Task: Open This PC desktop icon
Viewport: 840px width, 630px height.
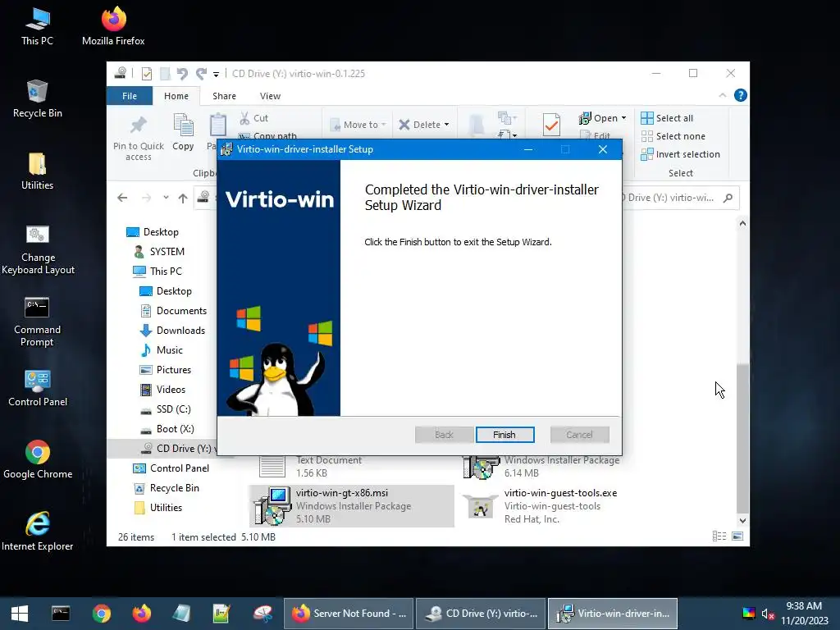Action: 37,27
